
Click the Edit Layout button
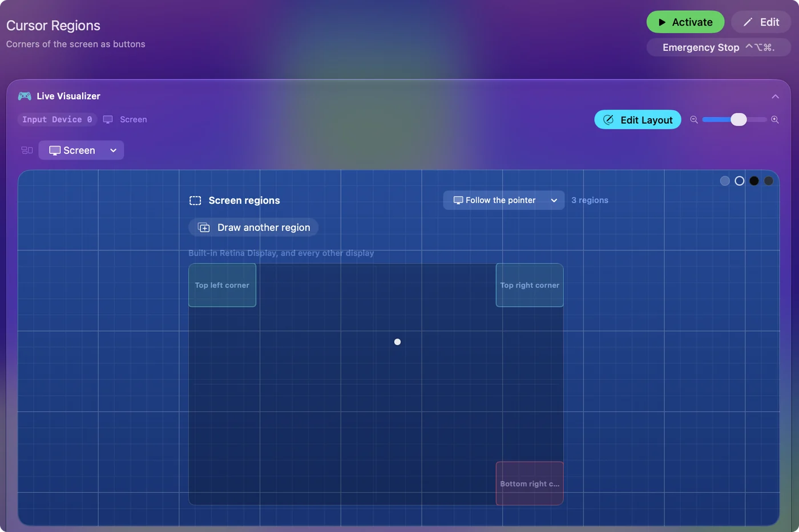pos(637,120)
